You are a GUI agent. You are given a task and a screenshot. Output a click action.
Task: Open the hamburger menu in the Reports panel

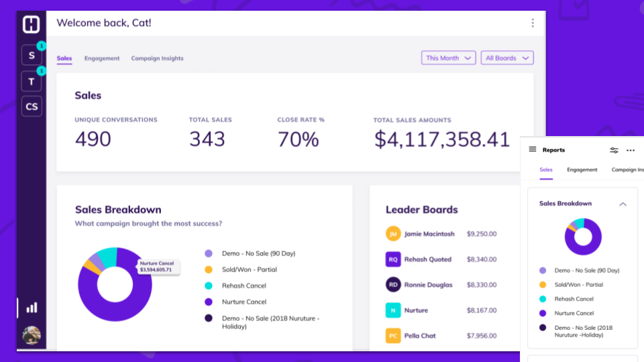click(x=532, y=149)
